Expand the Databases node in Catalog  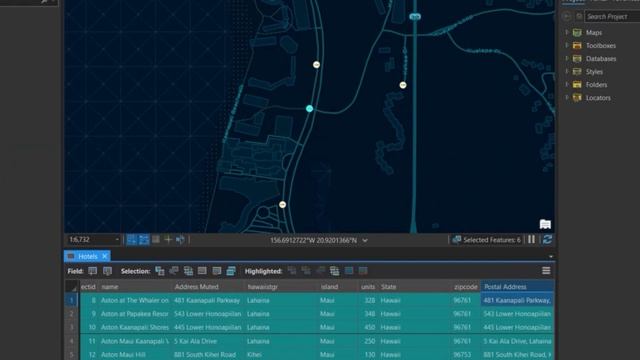pyautogui.click(x=567, y=58)
